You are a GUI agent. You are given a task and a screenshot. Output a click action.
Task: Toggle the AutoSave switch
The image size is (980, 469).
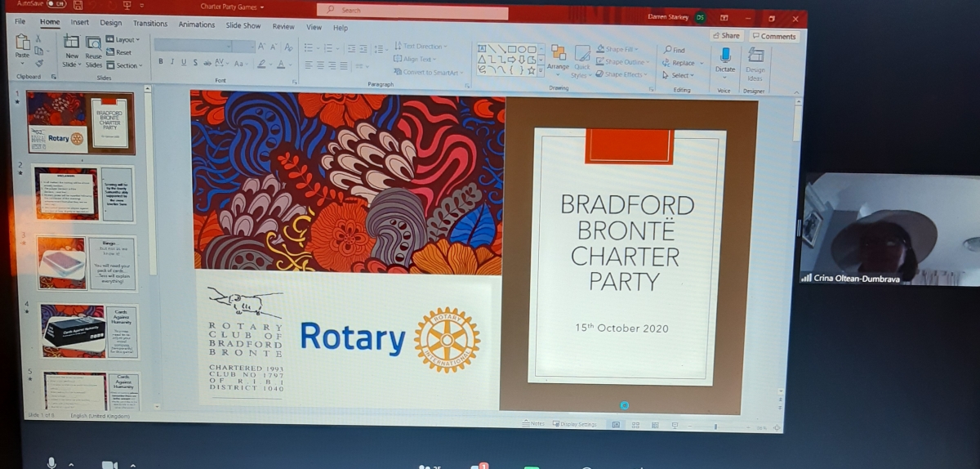(55, 4)
